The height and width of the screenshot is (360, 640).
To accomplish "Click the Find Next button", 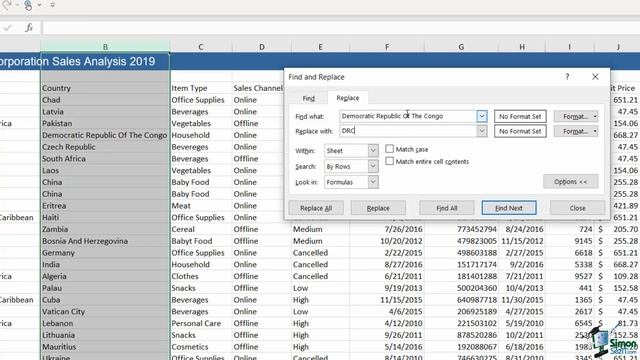I will (509, 208).
